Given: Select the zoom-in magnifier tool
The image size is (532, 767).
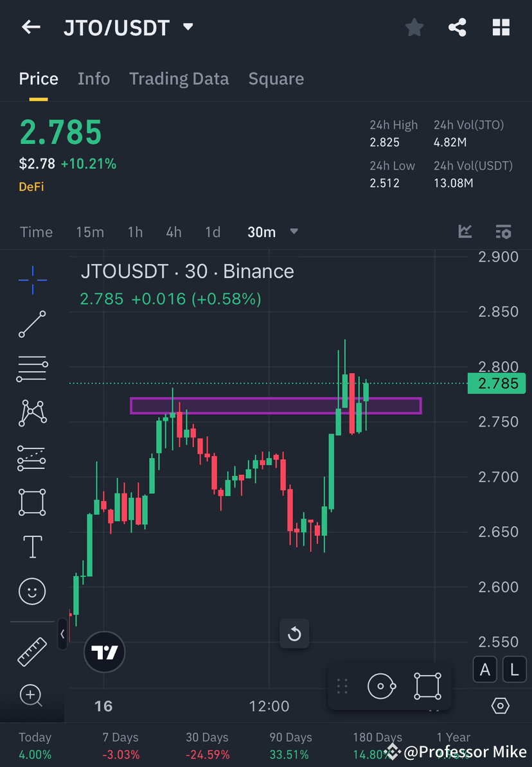Looking at the screenshot, I should [32, 696].
